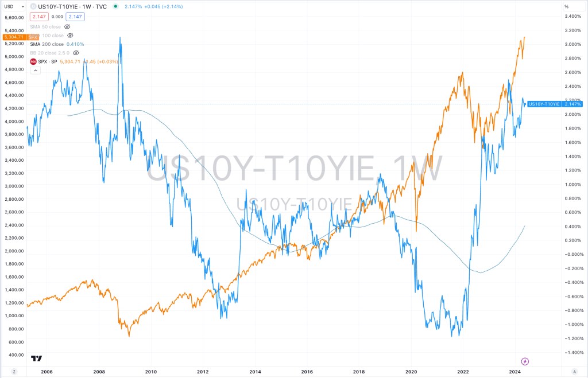Open the percent unit selector on right axis

pos(566,6)
